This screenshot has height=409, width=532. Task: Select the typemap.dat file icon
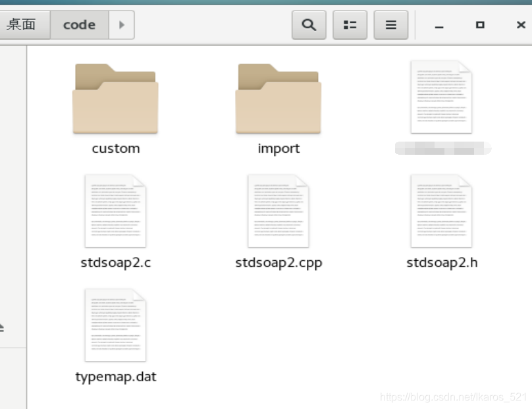point(115,325)
